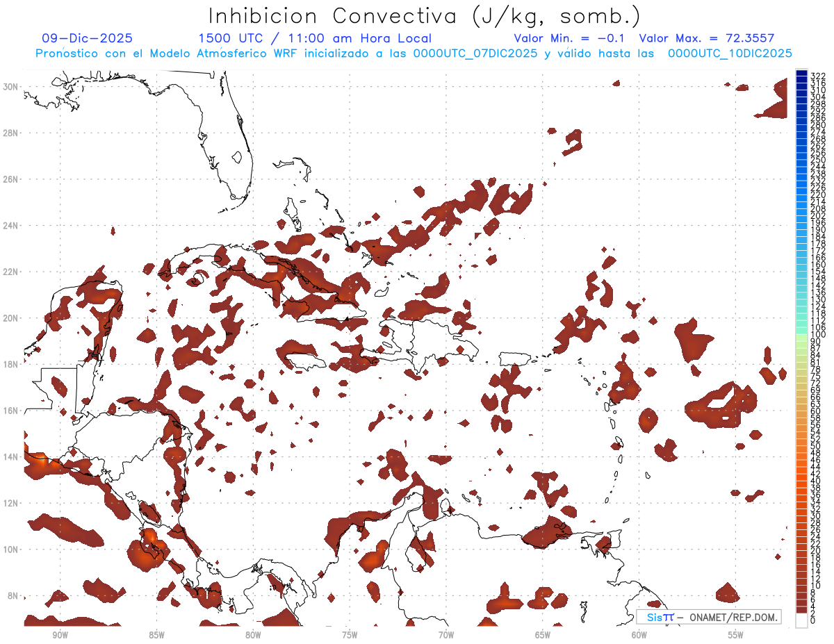This screenshot has width=834, height=644.
Task: Click the "65W" longitude label
Action: point(543,635)
